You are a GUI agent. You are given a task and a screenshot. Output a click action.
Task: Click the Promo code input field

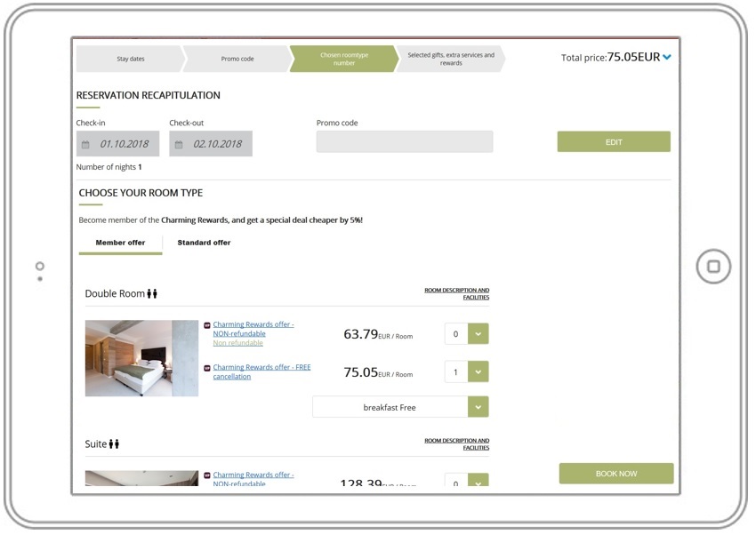pyautogui.click(x=404, y=142)
